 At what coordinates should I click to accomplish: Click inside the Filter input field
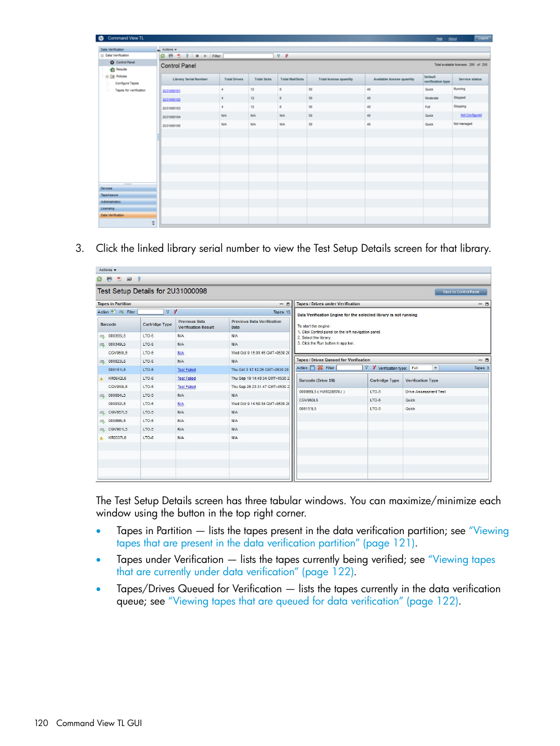[x=247, y=55]
